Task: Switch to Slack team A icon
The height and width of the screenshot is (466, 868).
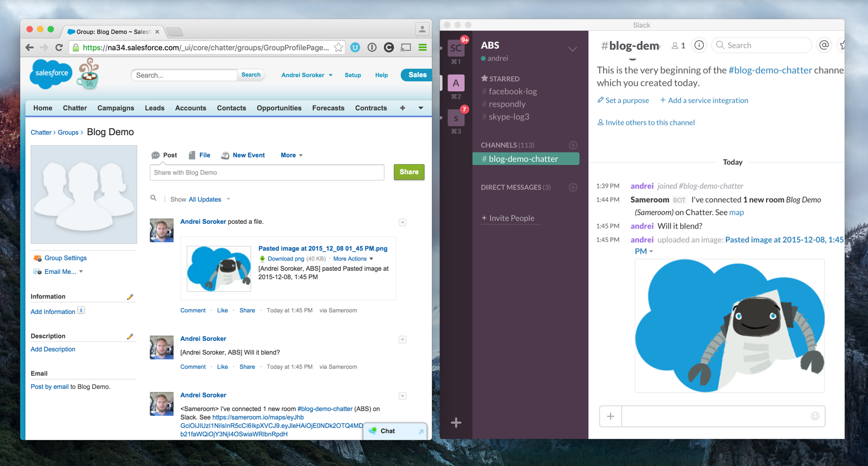Action: pos(456,83)
